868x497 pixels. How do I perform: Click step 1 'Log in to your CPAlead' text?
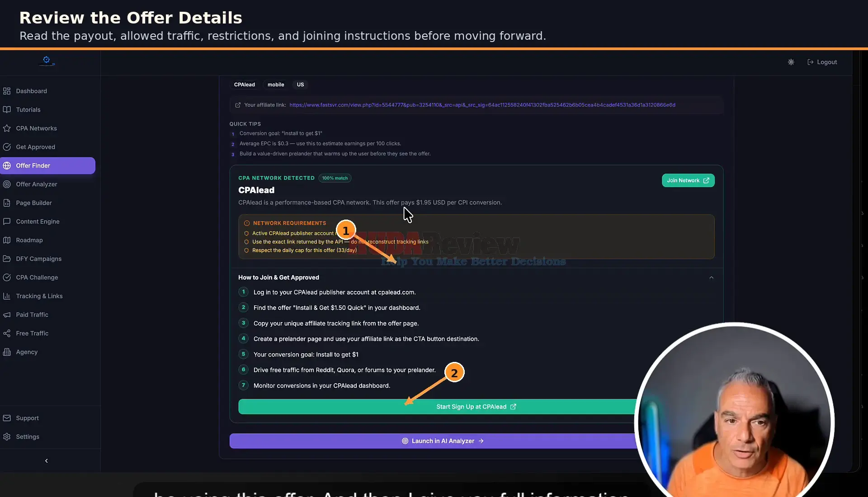(x=335, y=292)
